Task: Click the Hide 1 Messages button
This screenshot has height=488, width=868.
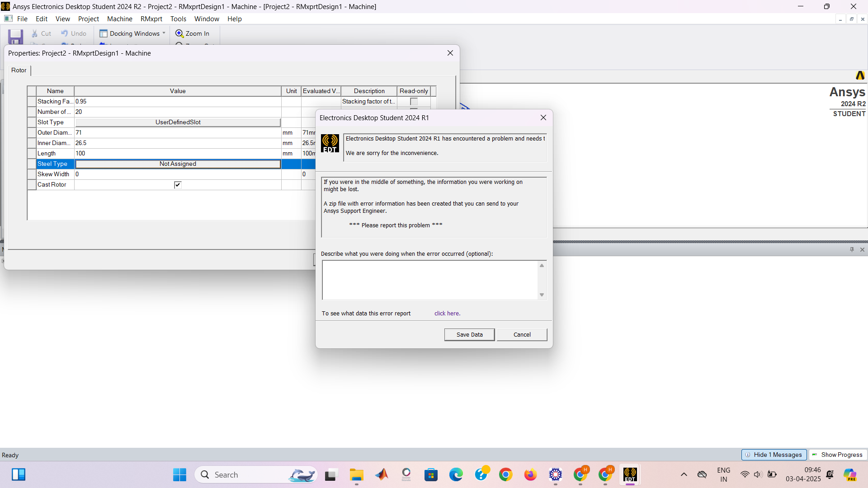Action: (774, 455)
